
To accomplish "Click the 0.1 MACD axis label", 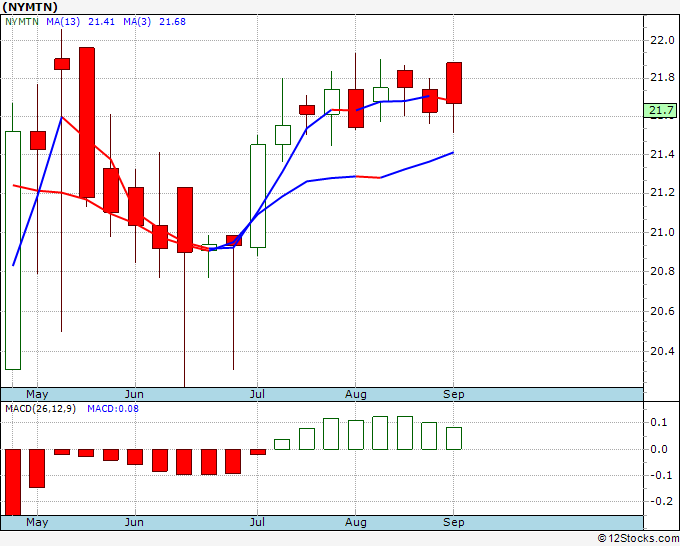I will (659, 422).
